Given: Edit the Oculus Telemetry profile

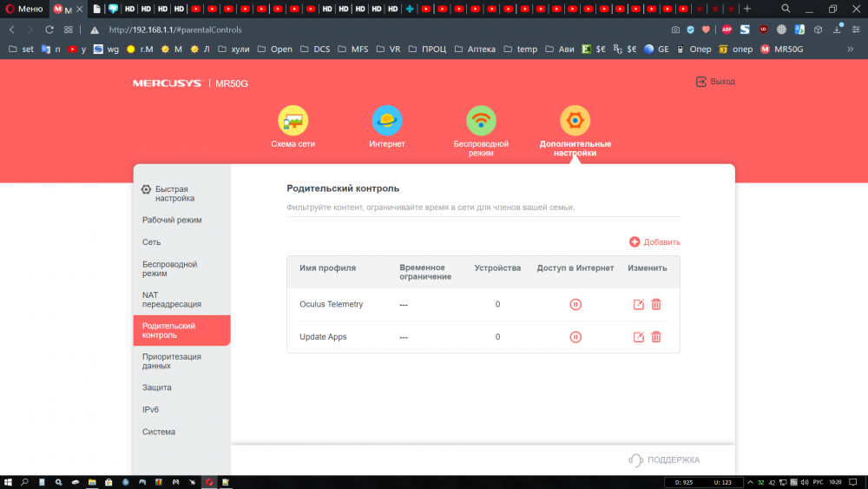Looking at the screenshot, I should [638, 305].
